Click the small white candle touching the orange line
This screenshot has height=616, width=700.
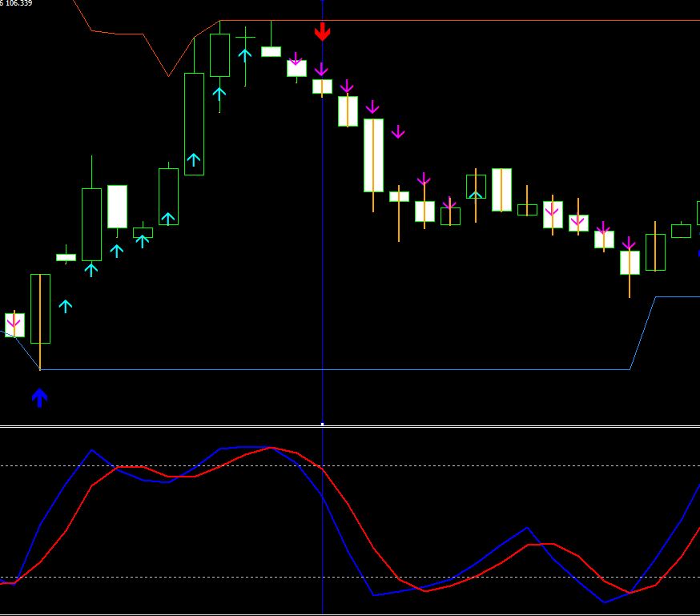(x=271, y=51)
